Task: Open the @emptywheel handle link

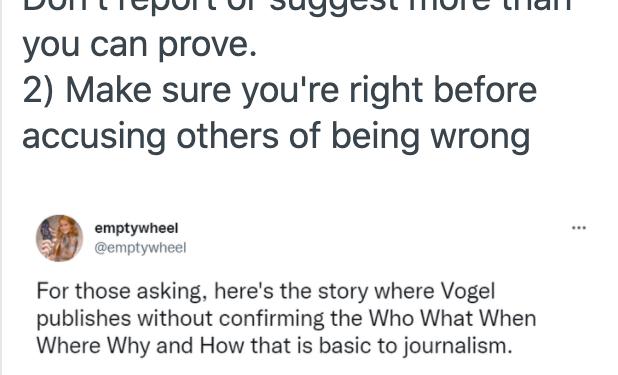Action: tap(140, 248)
